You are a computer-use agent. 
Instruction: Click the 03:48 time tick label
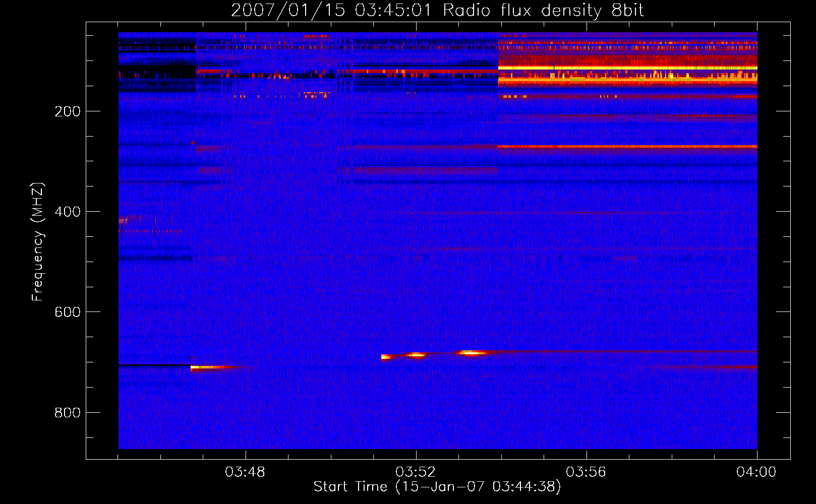tap(245, 472)
